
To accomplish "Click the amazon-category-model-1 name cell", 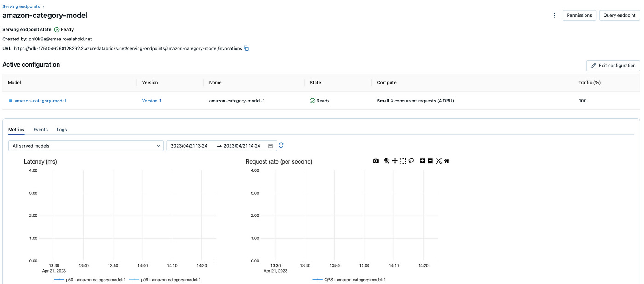I will click(237, 101).
